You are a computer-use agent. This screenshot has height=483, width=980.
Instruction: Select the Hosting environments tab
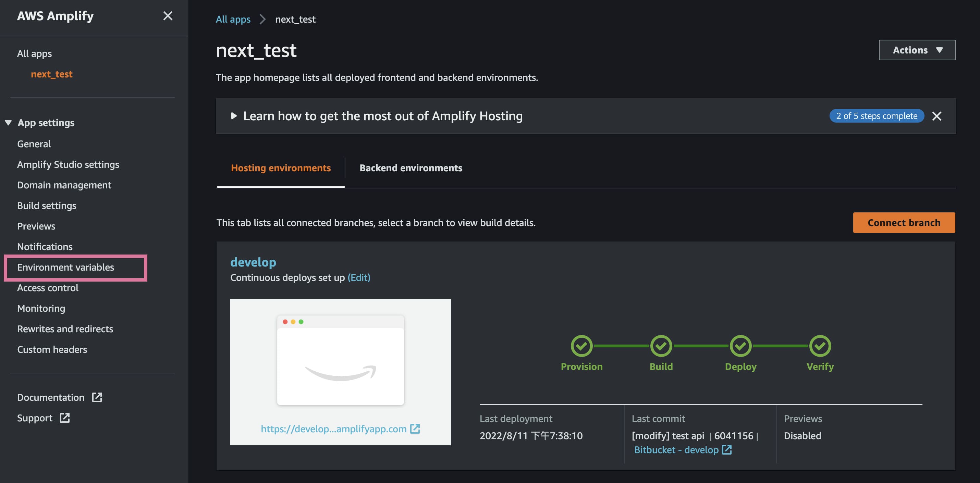[281, 168]
